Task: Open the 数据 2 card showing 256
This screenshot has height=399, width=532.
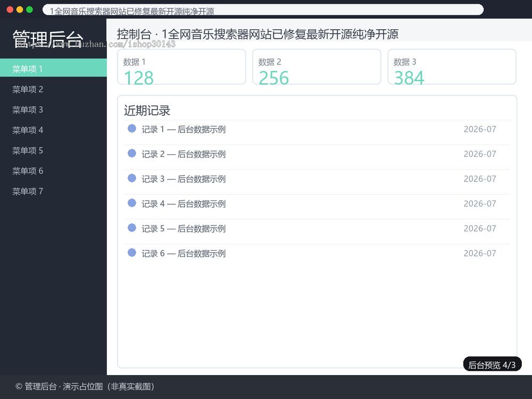Action: (x=317, y=67)
